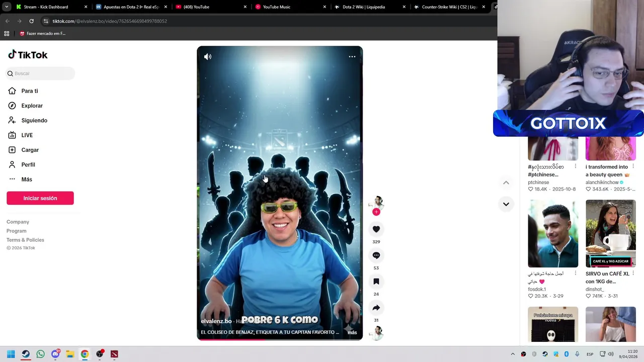Go to the previous video arrow
This screenshot has height=362, width=644.
click(x=506, y=183)
